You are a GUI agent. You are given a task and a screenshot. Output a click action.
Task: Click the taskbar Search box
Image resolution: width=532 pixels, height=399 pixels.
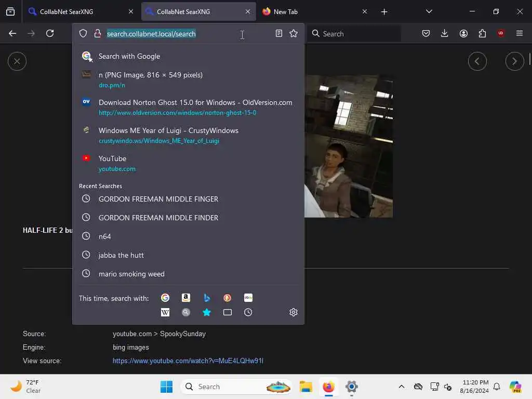coord(236,387)
